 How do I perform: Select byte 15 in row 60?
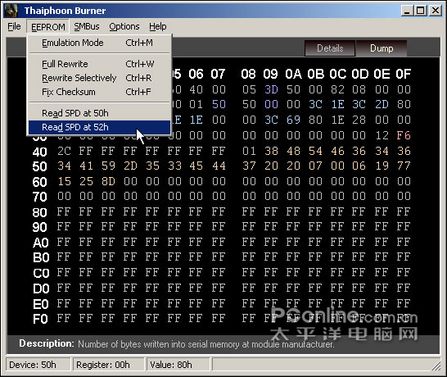pos(64,181)
